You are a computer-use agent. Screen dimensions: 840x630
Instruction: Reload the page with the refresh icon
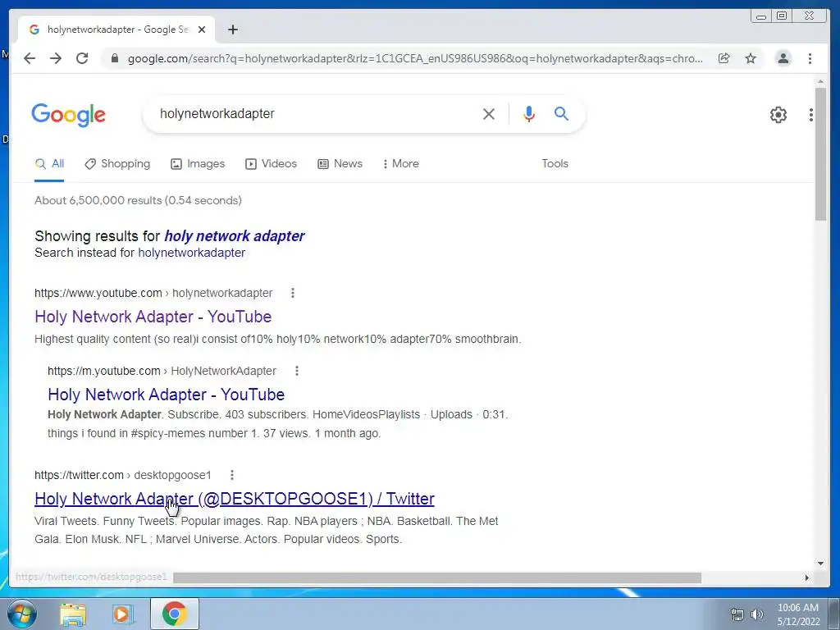(x=82, y=58)
